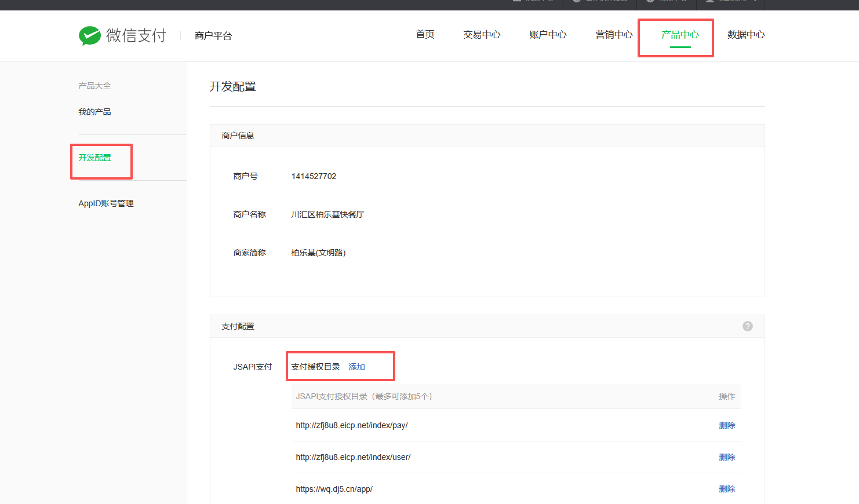Viewport: 859px width, 504px height.
Task: Delete the index/pay/ authorized directory
Action: click(x=727, y=425)
